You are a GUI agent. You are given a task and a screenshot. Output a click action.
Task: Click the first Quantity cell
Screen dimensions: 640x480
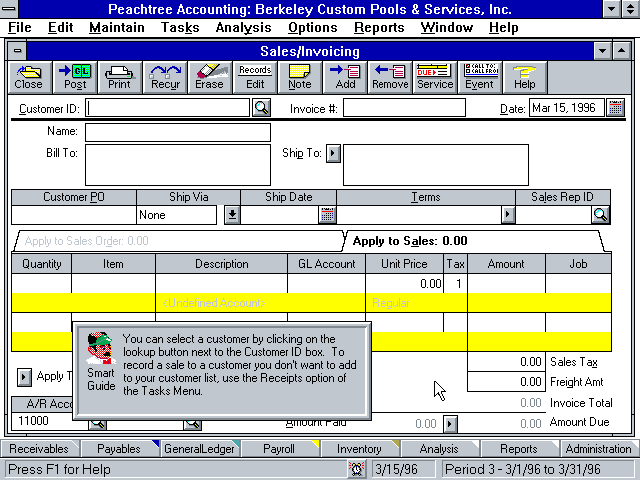pos(42,283)
